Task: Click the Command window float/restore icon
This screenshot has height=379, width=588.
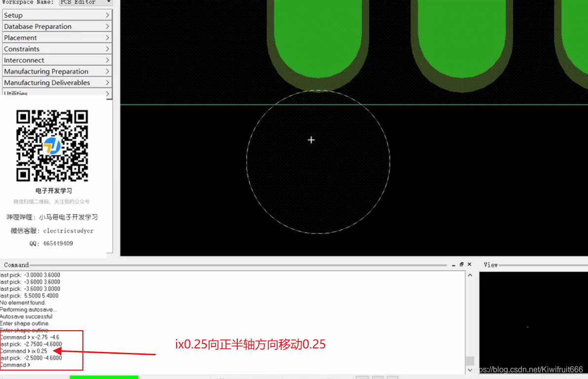Action: point(461,264)
